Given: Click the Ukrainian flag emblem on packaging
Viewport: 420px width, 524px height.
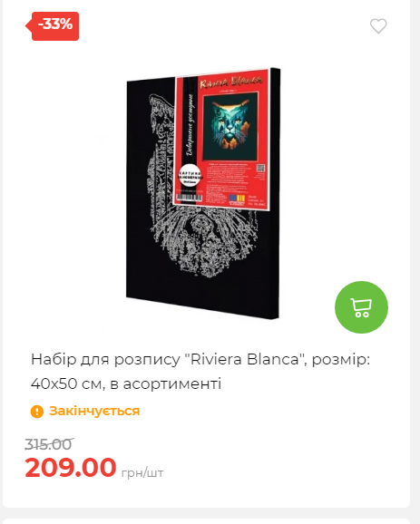Looking at the screenshot, I should pos(237,199).
